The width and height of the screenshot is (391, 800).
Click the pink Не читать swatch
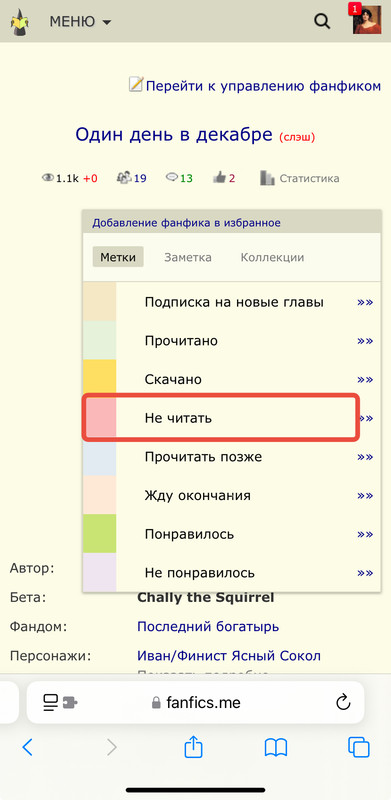[100, 418]
